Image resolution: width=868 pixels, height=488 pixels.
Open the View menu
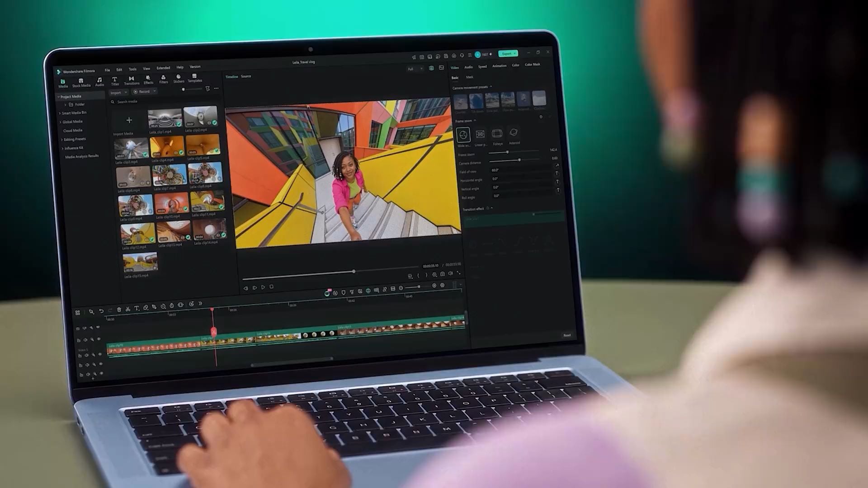coord(146,69)
